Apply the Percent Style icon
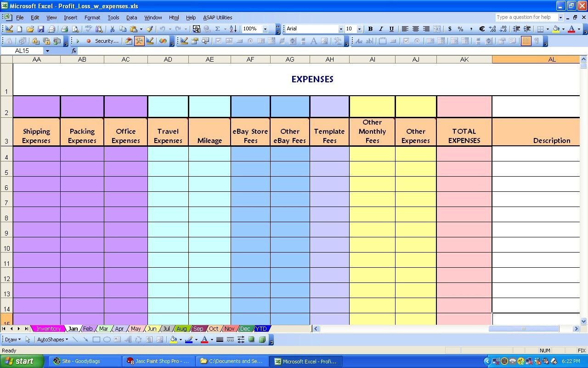This screenshot has height=368, width=588. pyautogui.click(x=460, y=29)
